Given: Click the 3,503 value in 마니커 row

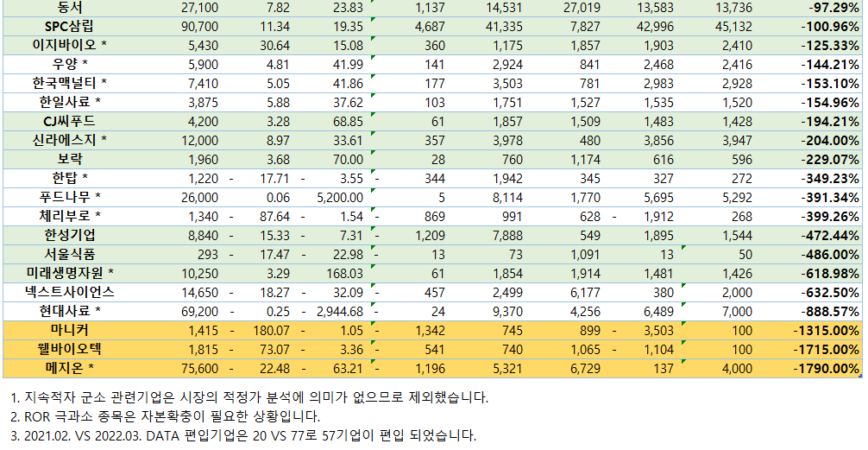Looking at the screenshot, I should pos(658,330).
